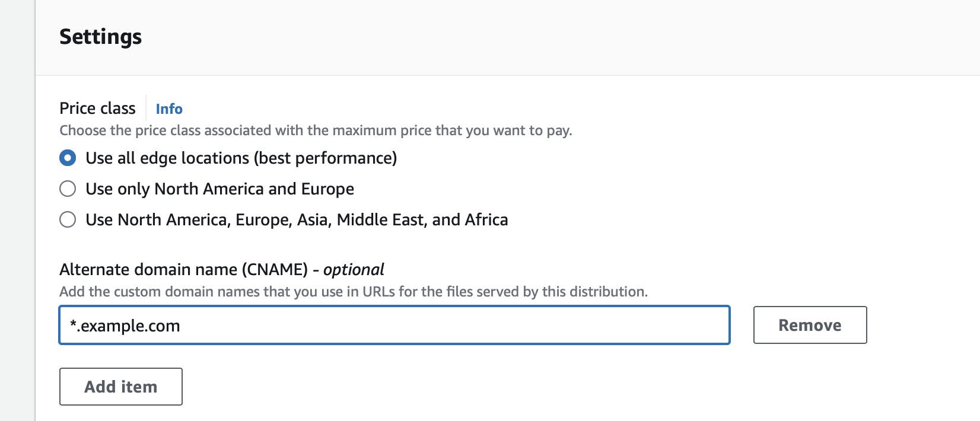Click blank header area right of Settings title
Image resolution: width=980 pixels, height=421 pixels.
(x=534, y=37)
